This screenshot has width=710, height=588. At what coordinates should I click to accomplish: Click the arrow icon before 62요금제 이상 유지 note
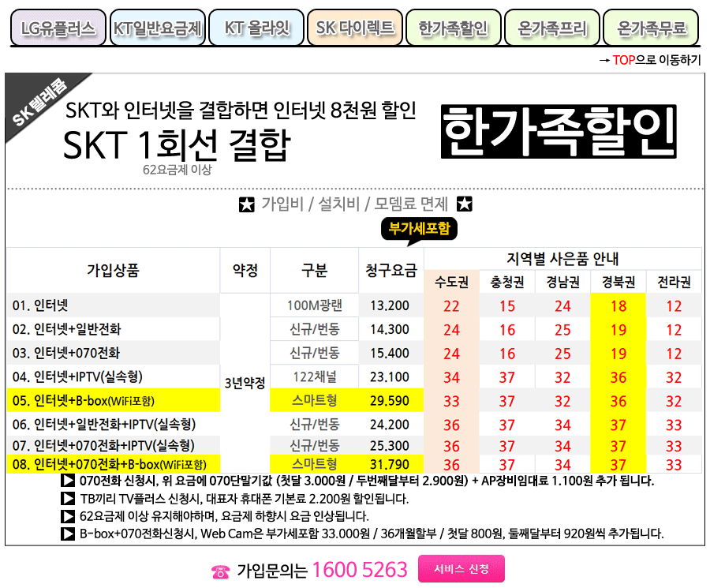click(x=68, y=516)
